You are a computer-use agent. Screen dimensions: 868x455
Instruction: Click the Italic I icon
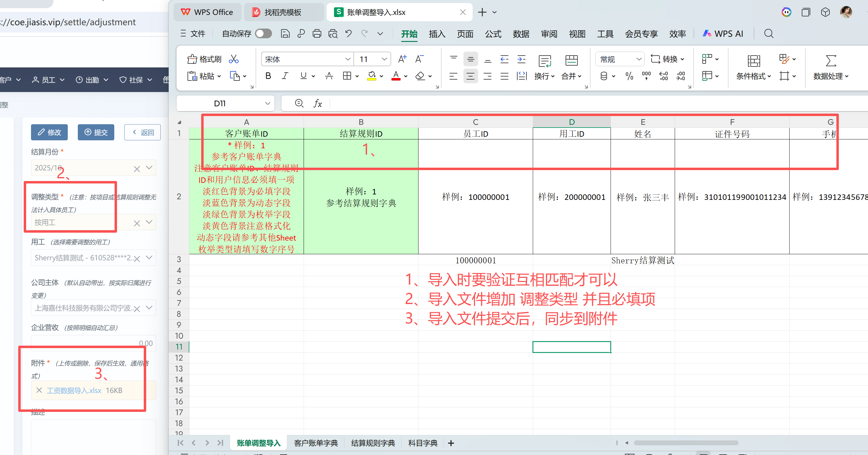click(285, 76)
